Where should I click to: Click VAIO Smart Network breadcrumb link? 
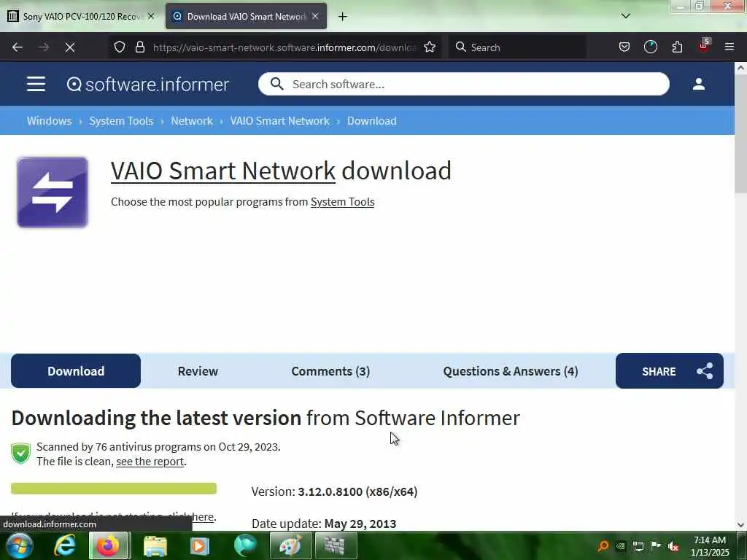click(279, 121)
